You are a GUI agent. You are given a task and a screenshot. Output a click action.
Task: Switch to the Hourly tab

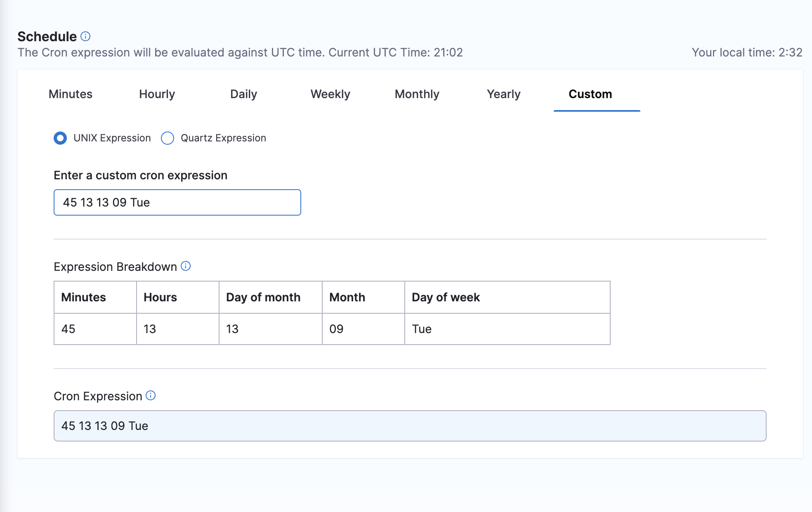pyautogui.click(x=157, y=94)
